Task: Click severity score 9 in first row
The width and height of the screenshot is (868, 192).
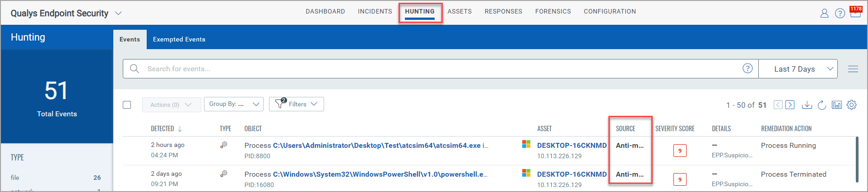Action: click(680, 151)
